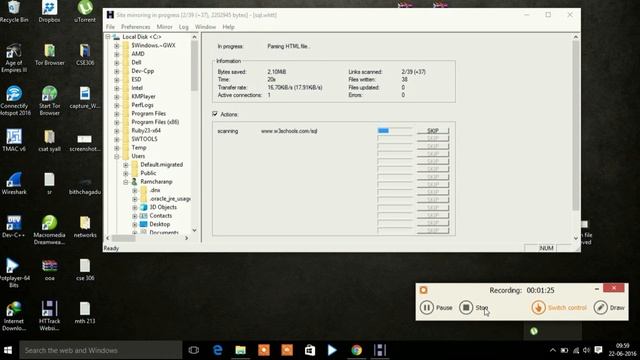Click the Search the web and Windows box
The width and height of the screenshot is (640, 360).
click(x=100, y=350)
